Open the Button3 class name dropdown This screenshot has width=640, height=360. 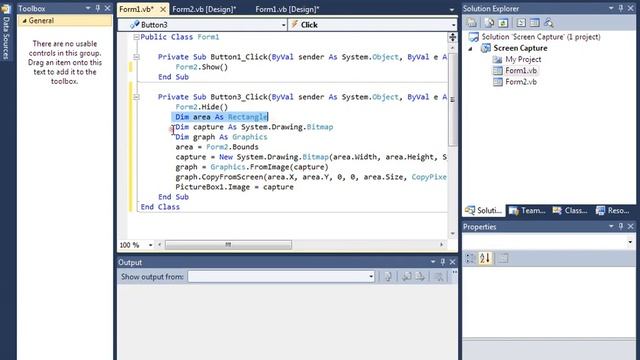pyautogui.click(x=283, y=25)
